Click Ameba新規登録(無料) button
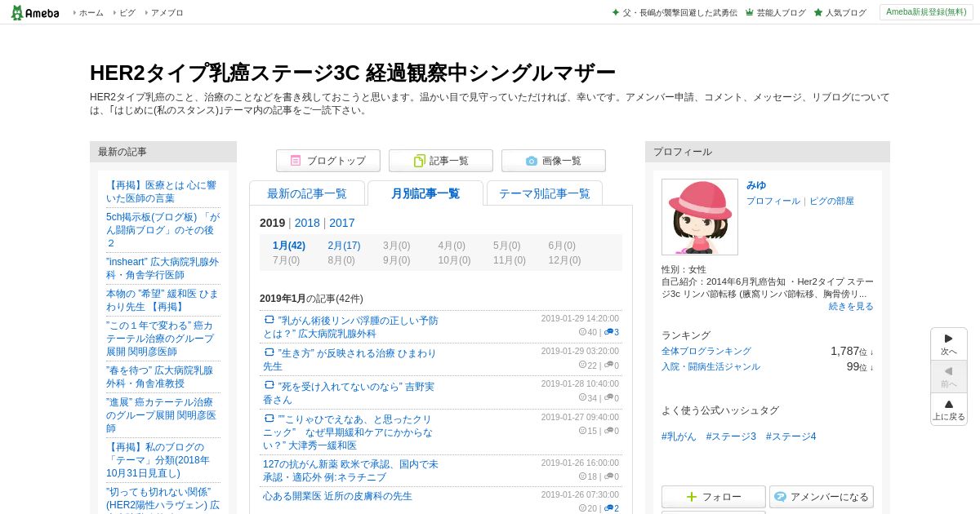 (x=926, y=12)
